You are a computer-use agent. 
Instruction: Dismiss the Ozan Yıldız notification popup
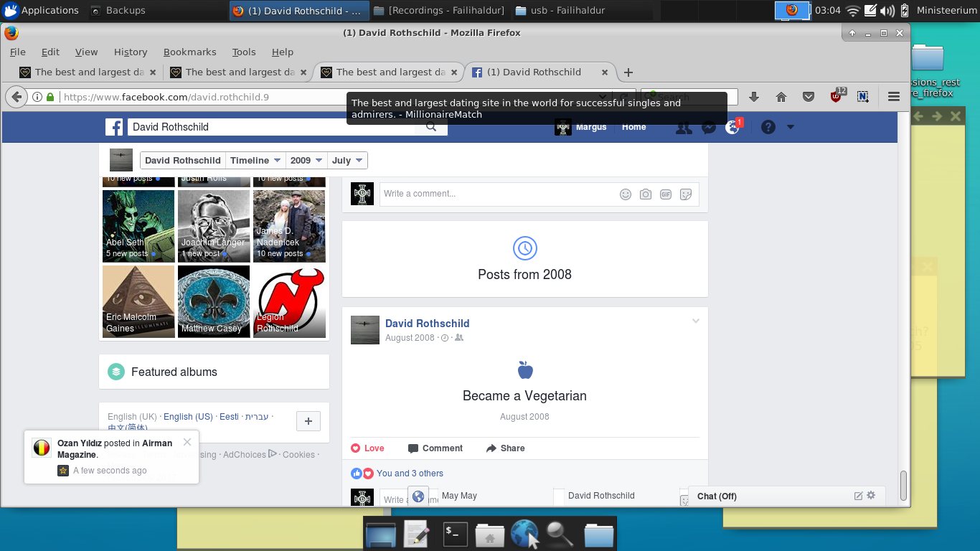click(187, 442)
